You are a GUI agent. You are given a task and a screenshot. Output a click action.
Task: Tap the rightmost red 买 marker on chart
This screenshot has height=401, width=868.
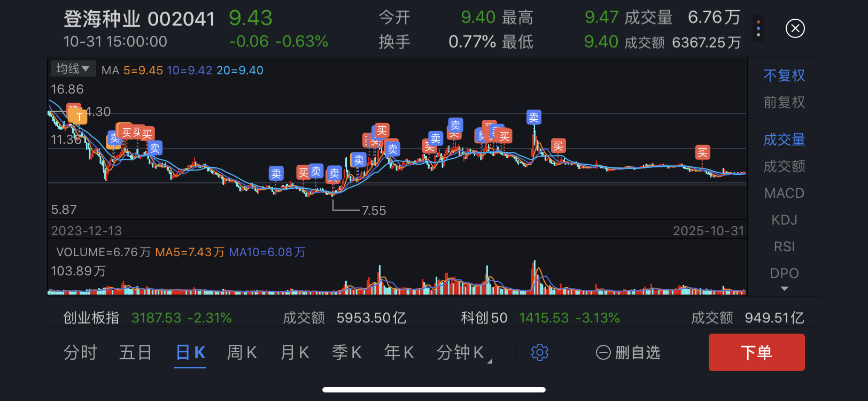tap(702, 152)
